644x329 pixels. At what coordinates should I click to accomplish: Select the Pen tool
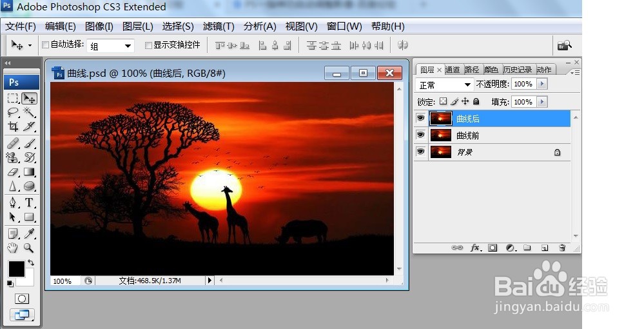(13, 203)
